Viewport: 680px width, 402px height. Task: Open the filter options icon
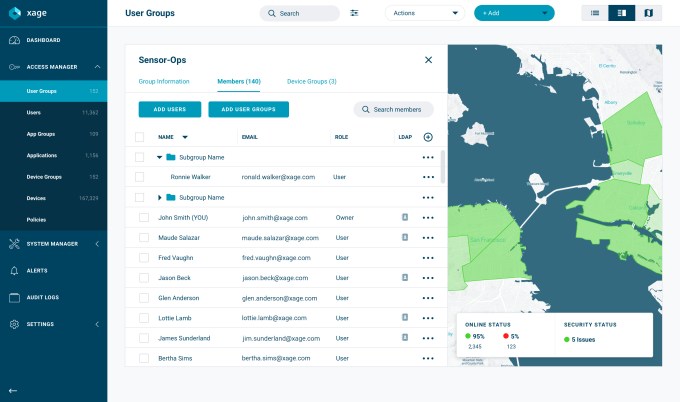[x=354, y=13]
